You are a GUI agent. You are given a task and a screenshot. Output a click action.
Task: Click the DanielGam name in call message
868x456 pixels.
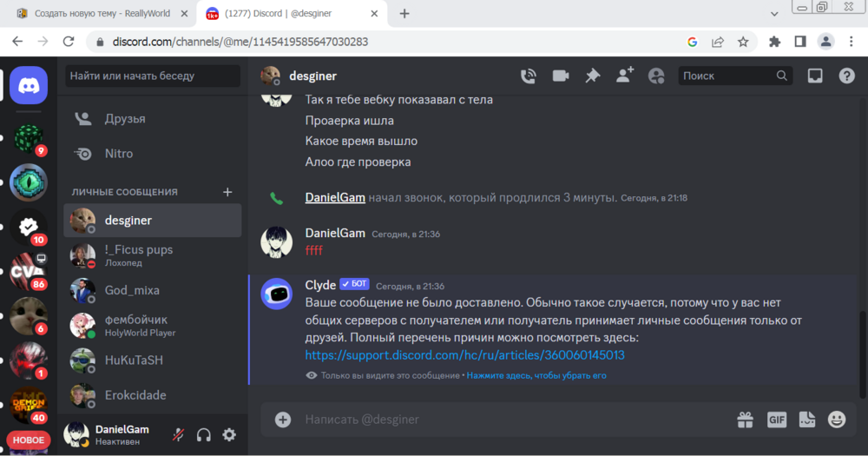[x=335, y=197]
